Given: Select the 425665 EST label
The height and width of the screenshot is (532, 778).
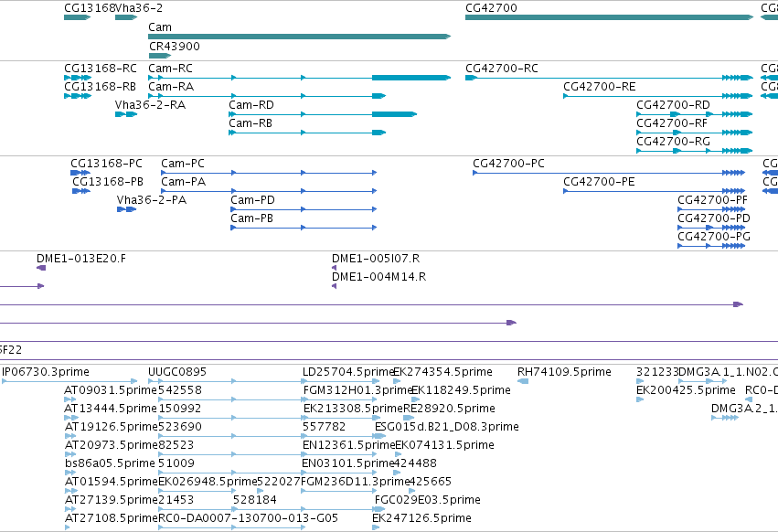Looking at the screenshot, I should coord(431,483).
